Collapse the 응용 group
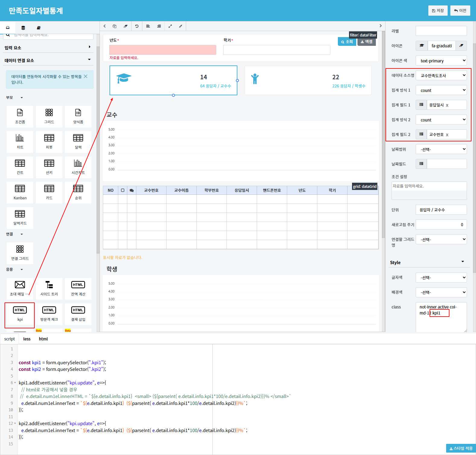This screenshot has height=455, width=476. click(x=22, y=270)
